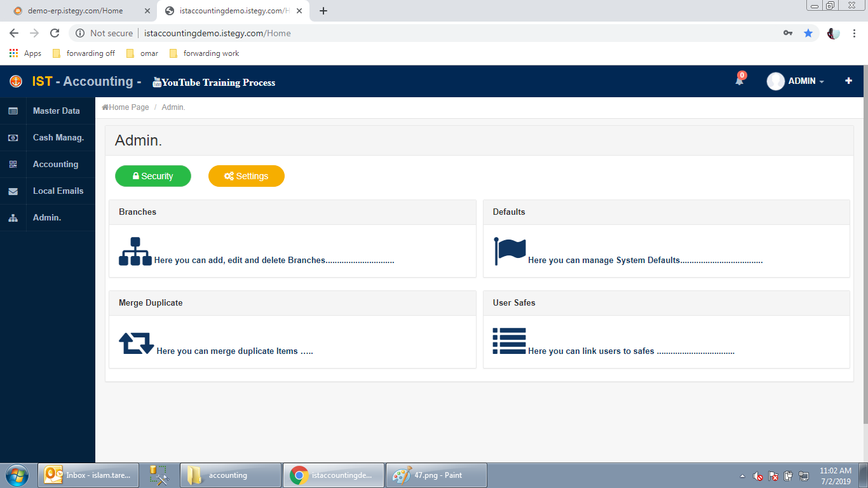Close the istaccountingdemo tab
The width and height of the screenshot is (868, 488).
(299, 11)
